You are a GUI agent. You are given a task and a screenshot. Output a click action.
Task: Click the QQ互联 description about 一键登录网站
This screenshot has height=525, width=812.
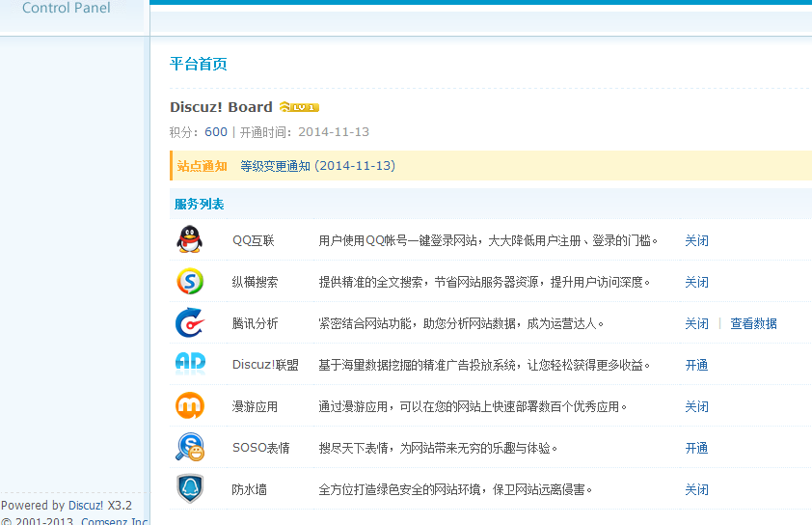[488, 240]
